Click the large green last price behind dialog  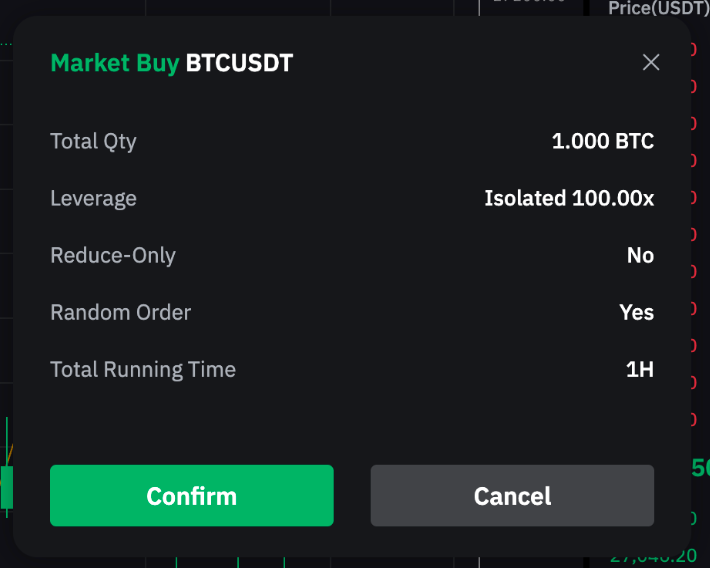(x=700, y=467)
